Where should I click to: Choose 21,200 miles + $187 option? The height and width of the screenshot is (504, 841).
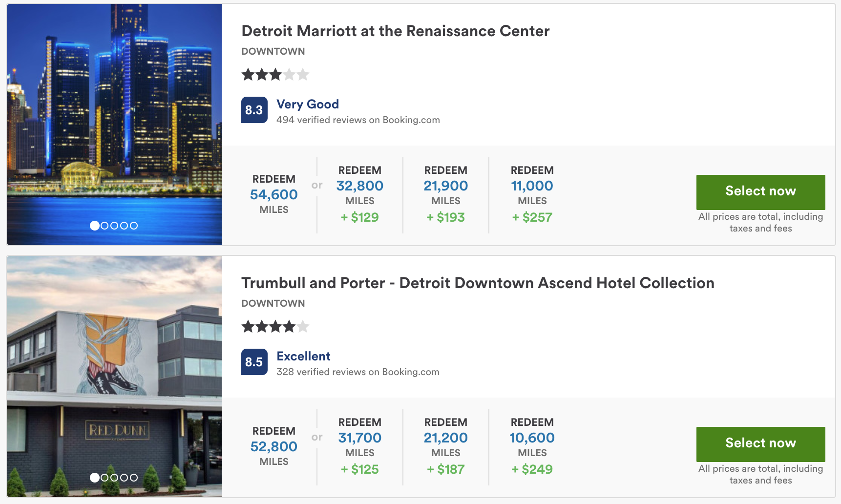click(446, 446)
